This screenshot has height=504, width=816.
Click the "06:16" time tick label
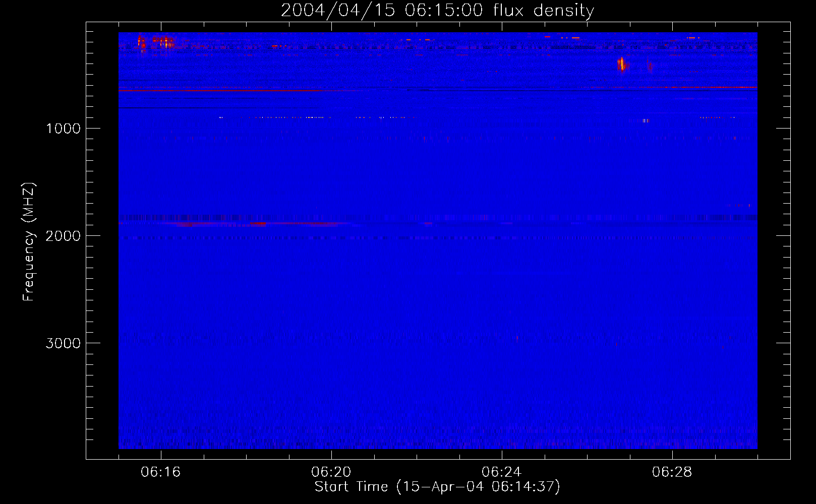(x=161, y=472)
